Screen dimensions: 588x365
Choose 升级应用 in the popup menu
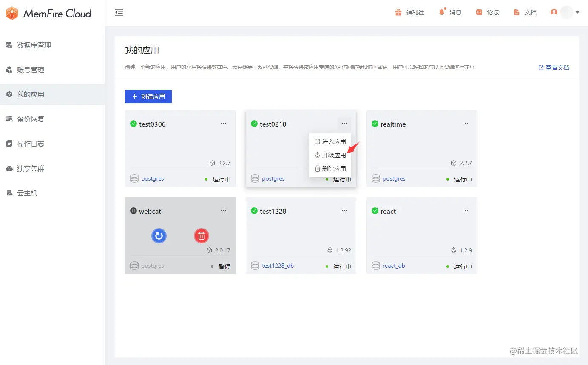(330, 155)
